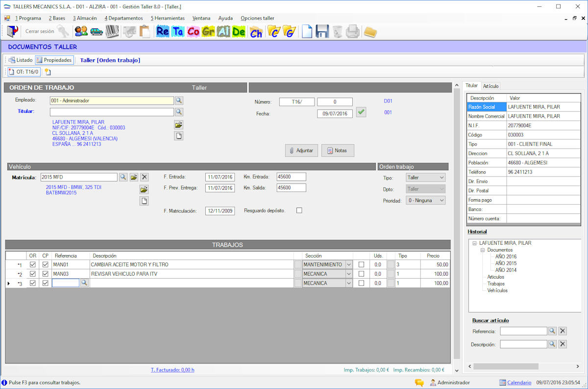Toggle CP checkbox for MAN03 row

tap(45, 274)
